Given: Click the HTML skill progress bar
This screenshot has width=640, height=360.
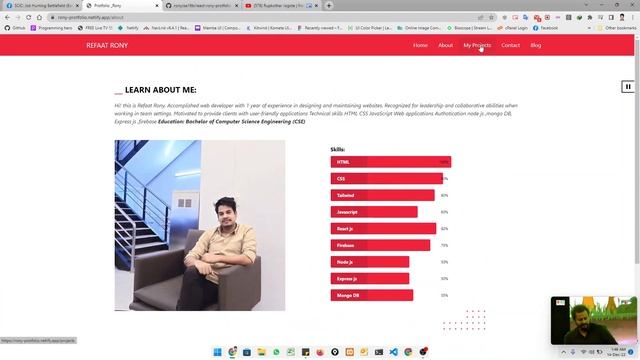Looking at the screenshot, I should pos(391,162).
